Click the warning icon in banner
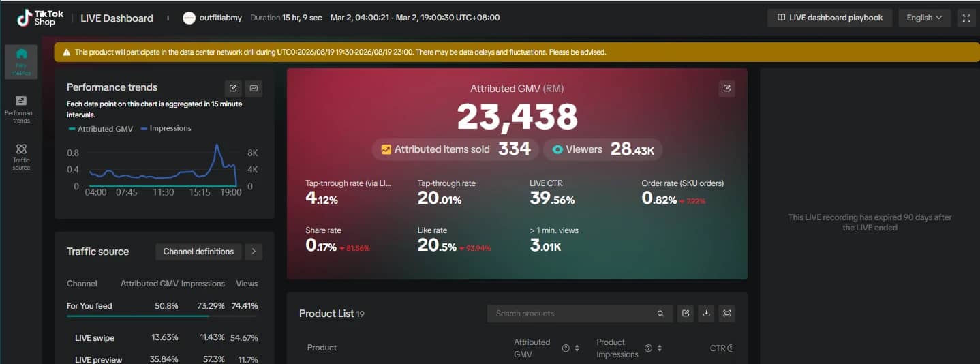Screen dimensions: 980x364 (x=66, y=52)
